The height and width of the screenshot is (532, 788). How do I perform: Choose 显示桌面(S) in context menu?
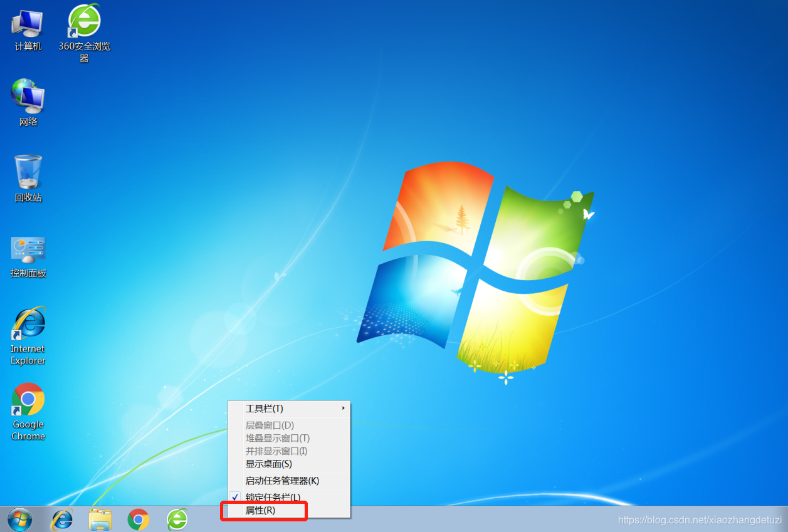(x=288, y=464)
